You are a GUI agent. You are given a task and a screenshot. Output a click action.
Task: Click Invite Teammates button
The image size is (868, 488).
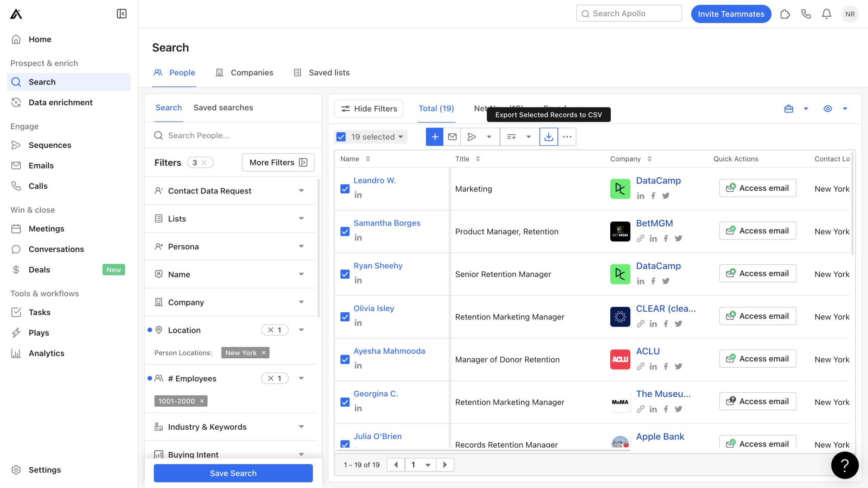click(731, 14)
